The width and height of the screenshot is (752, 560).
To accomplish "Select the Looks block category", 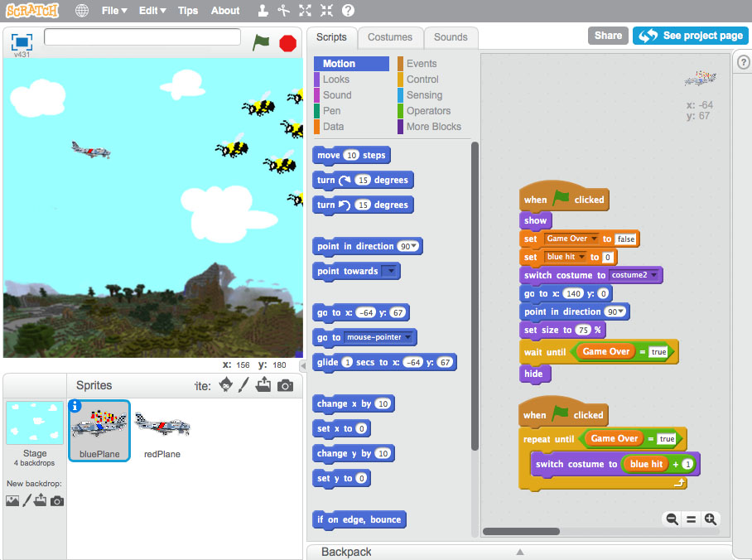I will (x=335, y=80).
